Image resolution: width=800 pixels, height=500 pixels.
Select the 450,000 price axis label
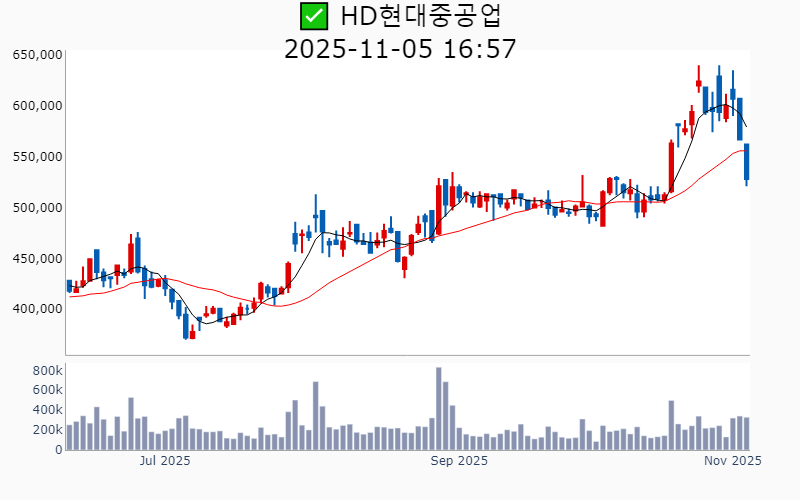pos(37,259)
